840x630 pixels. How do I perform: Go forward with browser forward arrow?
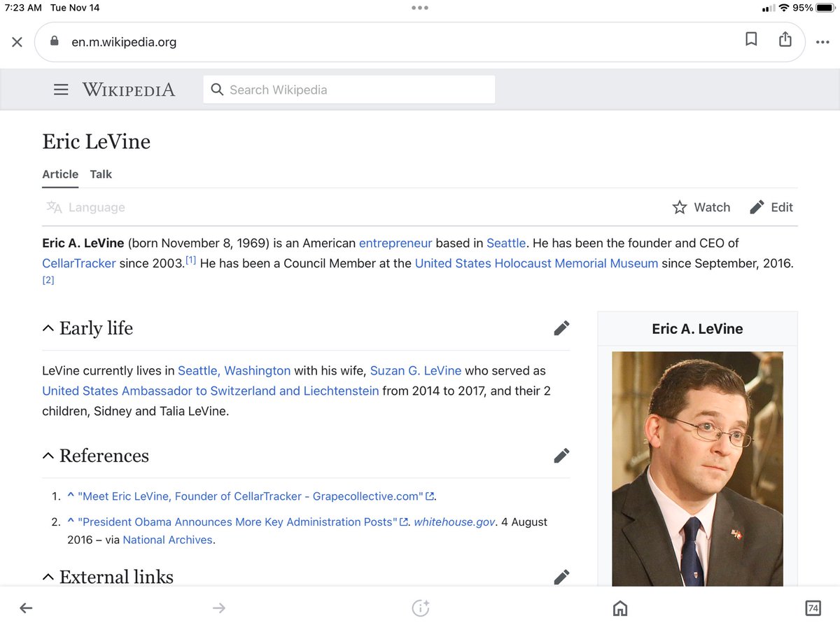[219, 608]
